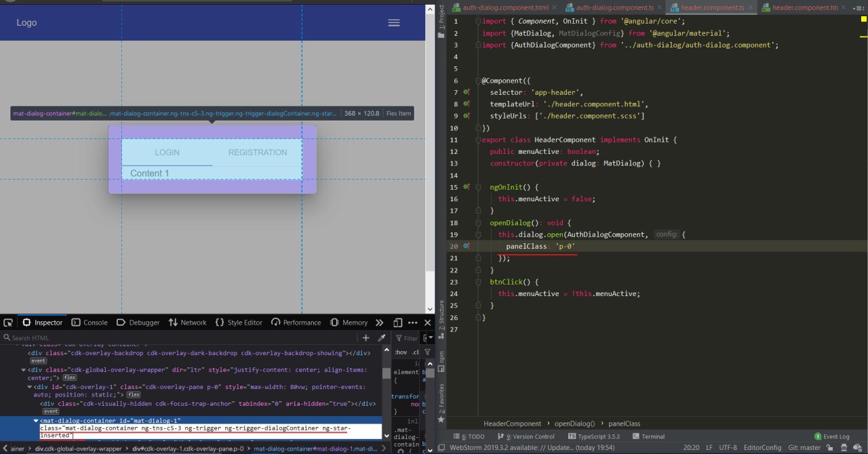Select mat-dialog-container breadcrumb

[315, 449]
